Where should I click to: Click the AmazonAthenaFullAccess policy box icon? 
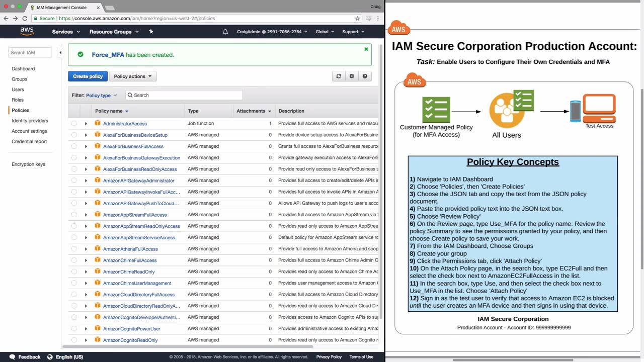98,249
